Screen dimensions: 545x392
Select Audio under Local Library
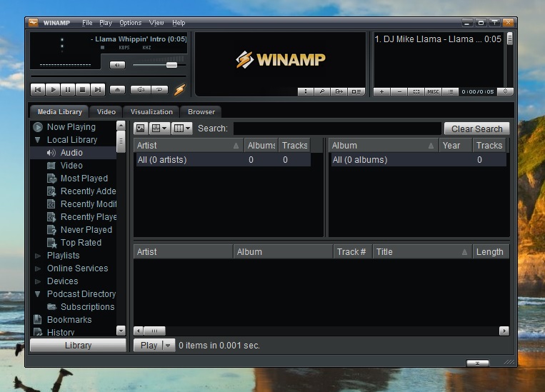point(71,153)
